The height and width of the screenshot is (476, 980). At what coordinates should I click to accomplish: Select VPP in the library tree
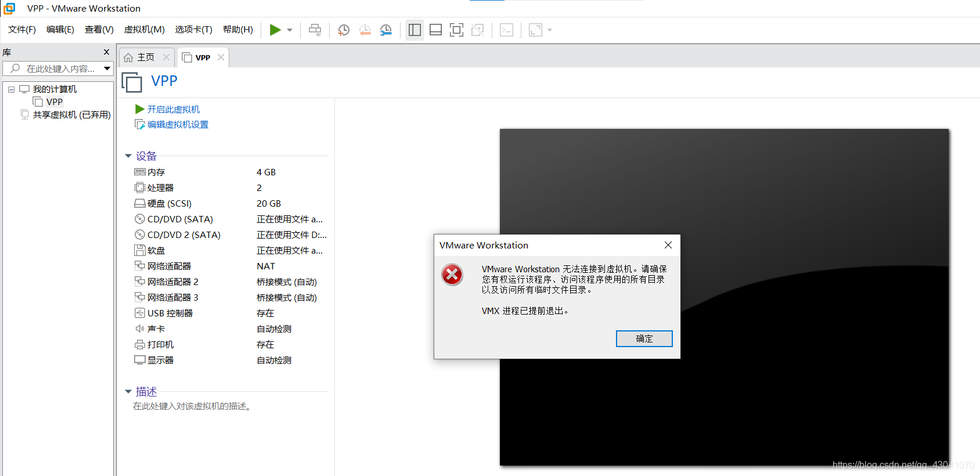point(55,102)
